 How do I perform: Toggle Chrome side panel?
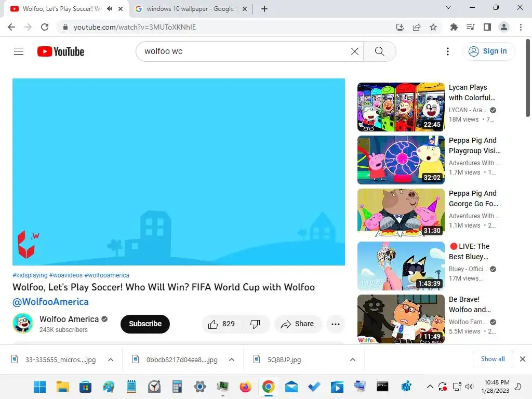487,27
